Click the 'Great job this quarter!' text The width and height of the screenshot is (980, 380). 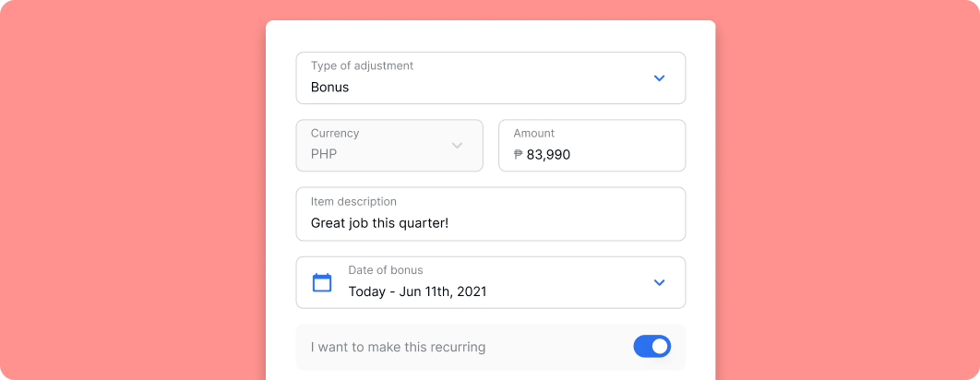pyautogui.click(x=380, y=222)
